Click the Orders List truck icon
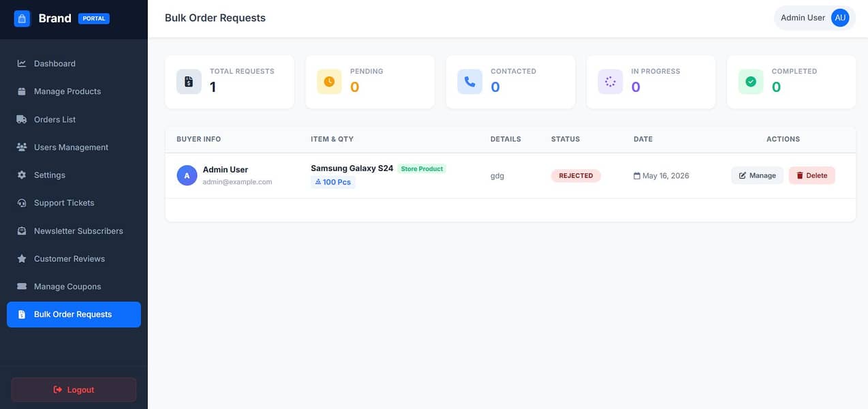868x409 pixels. (x=22, y=119)
